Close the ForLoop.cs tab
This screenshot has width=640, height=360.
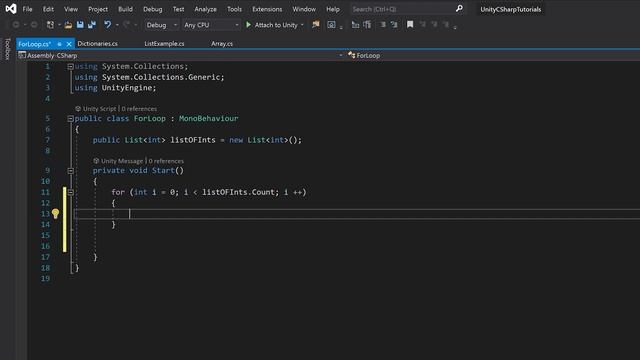coord(69,44)
